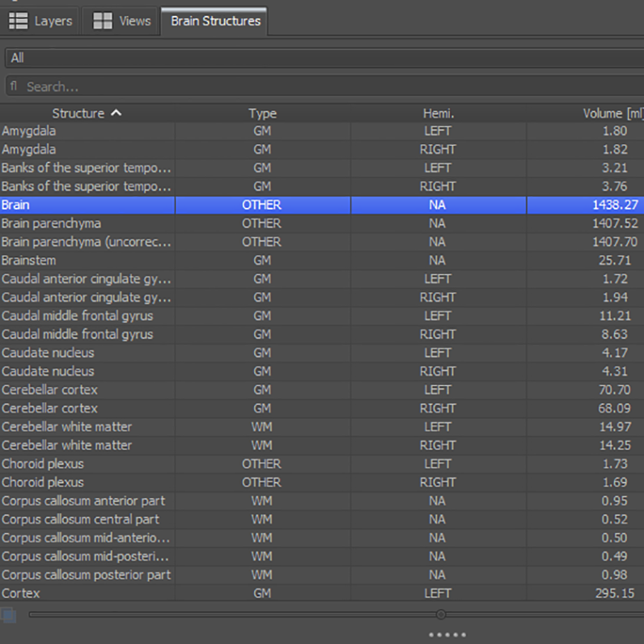Select Cerebellar cortex volume 70.70 row
The height and width of the screenshot is (644, 644).
pyautogui.click(x=322, y=390)
